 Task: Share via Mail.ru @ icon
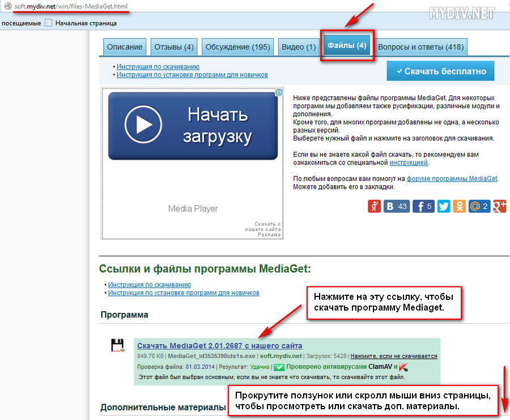coord(479,206)
